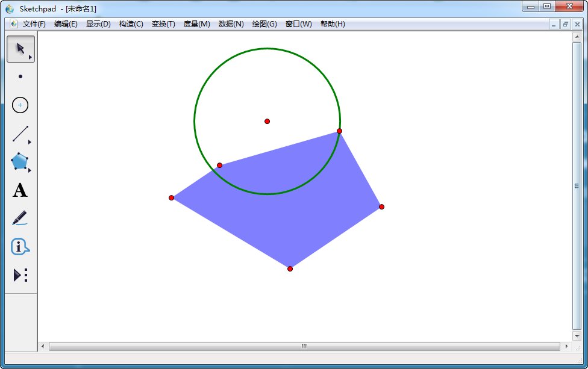Select the Text tool
Viewport: 588px width, 369px height.
pos(20,191)
